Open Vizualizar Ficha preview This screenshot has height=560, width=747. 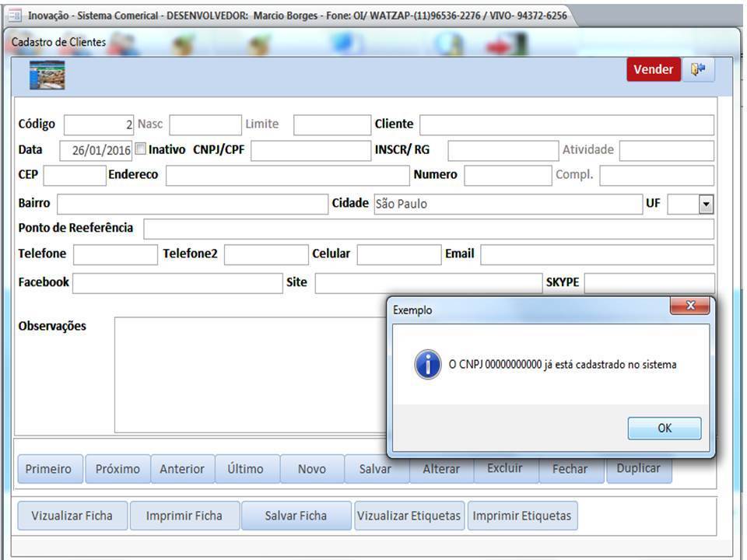pyautogui.click(x=72, y=516)
